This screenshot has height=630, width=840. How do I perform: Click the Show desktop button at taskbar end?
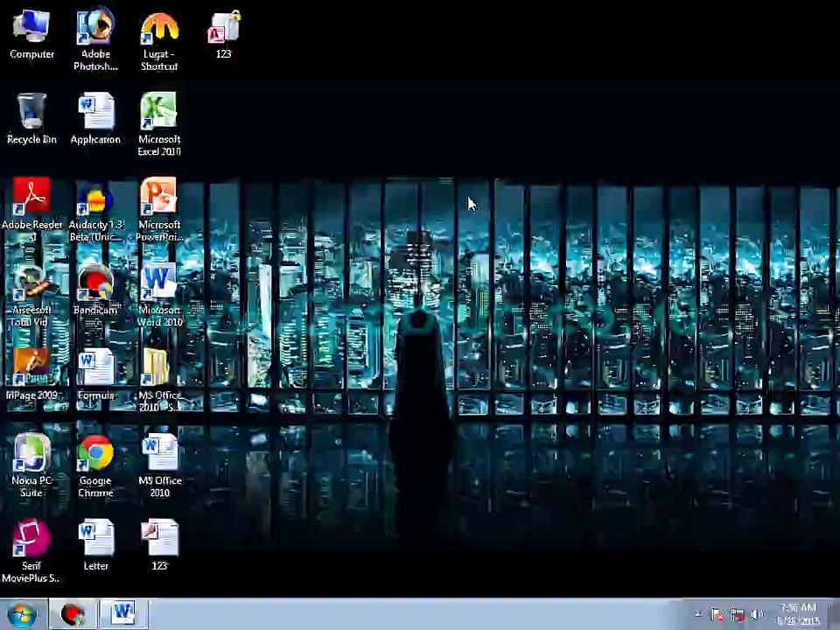[835, 614]
